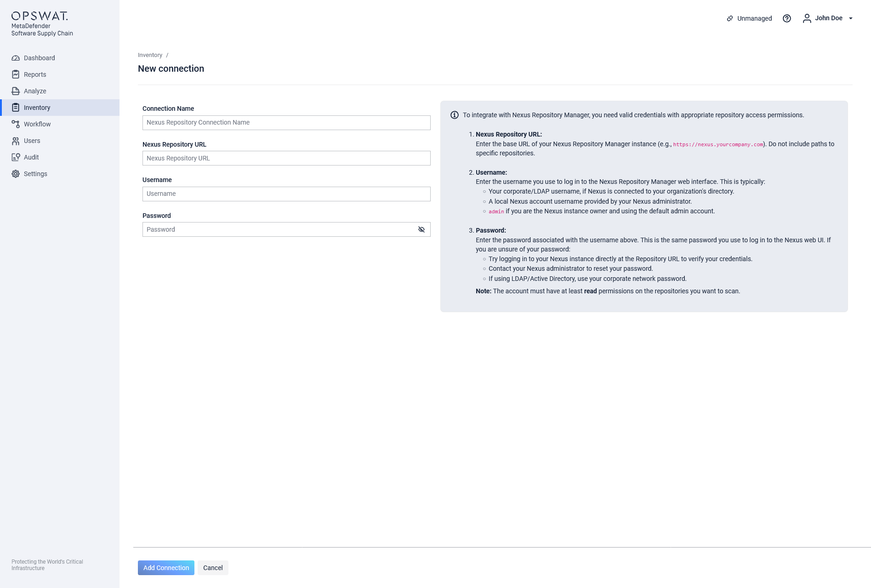Click the Dashboard gauge icon
The width and height of the screenshot is (871, 588).
point(16,58)
